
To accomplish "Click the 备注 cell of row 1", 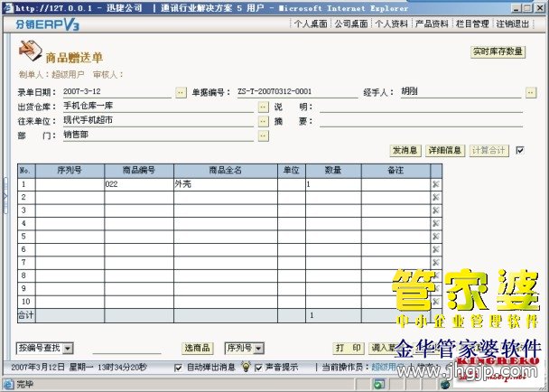I will (395, 184).
